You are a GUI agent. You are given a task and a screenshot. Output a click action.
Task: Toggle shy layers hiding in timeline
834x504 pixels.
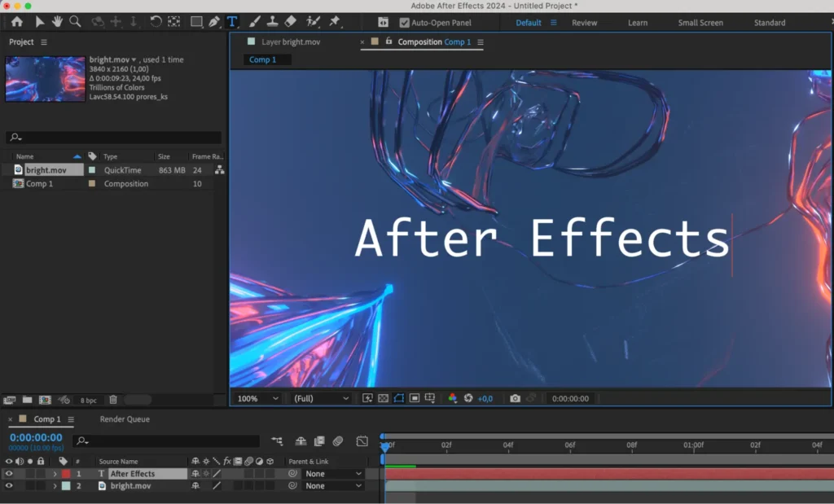(301, 440)
